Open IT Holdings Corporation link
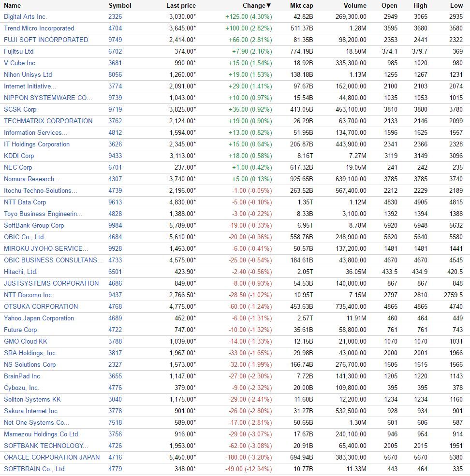Image resolution: width=470 pixels, height=476 pixels. (37, 144)
